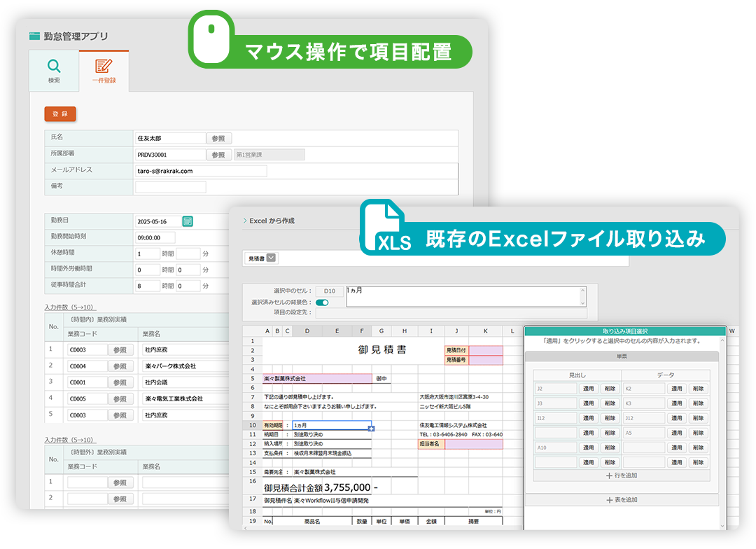The width and height of the screenshot is (756, 549).
Task: Click 参照 button next to 氏名 field
Action: (218, 139)
